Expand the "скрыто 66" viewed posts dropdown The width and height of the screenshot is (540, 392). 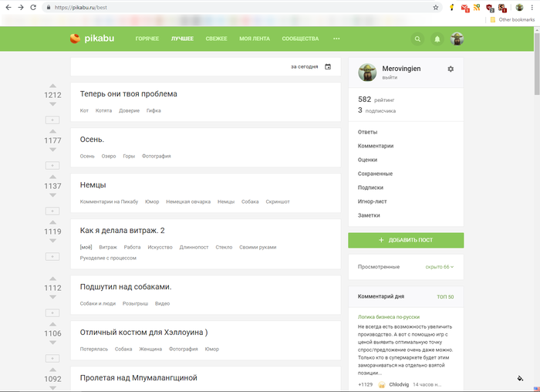point(440,267)
